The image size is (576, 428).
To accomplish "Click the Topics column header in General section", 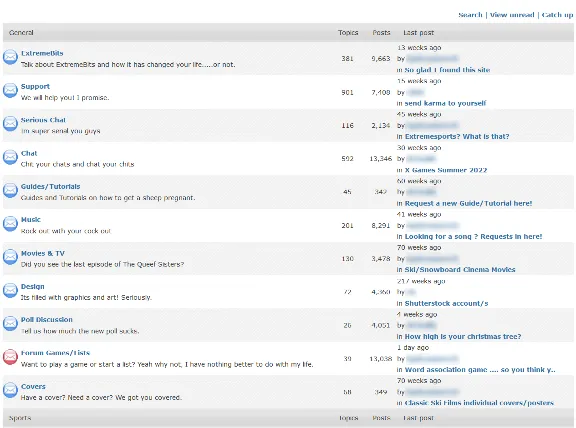I will point(348,33).
